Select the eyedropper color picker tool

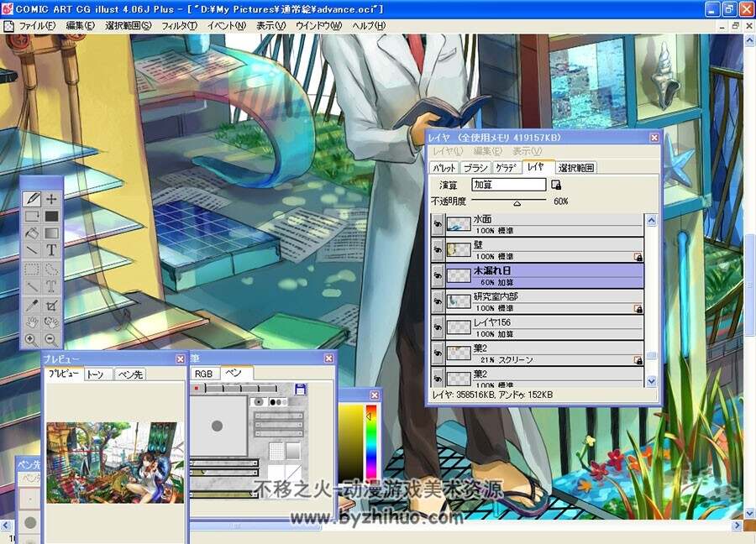pos(32,305)
